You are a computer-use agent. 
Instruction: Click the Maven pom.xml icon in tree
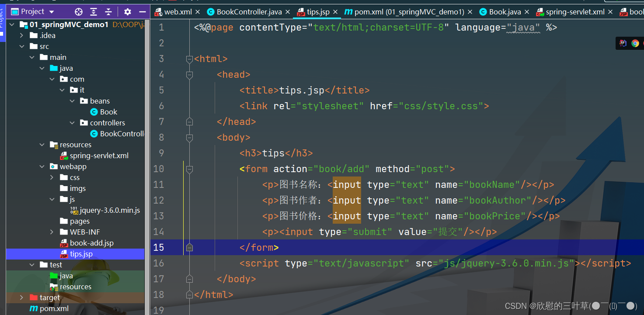33,308
